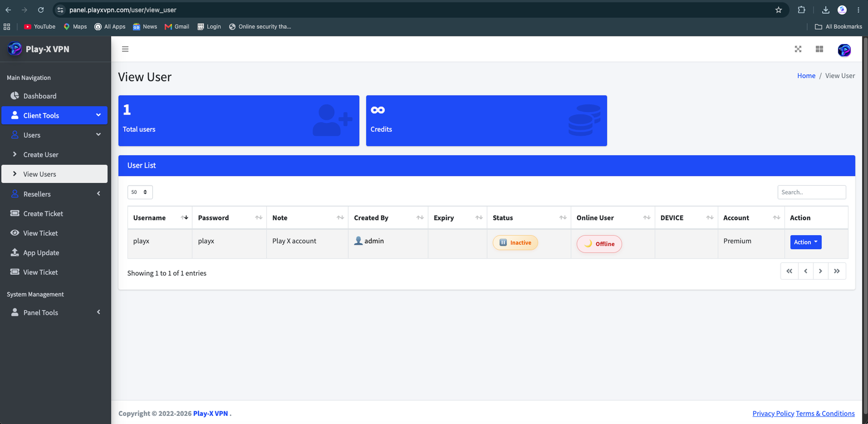Open All Bookmarks folder
868x424 pixels.
click(x=838, y=27)
